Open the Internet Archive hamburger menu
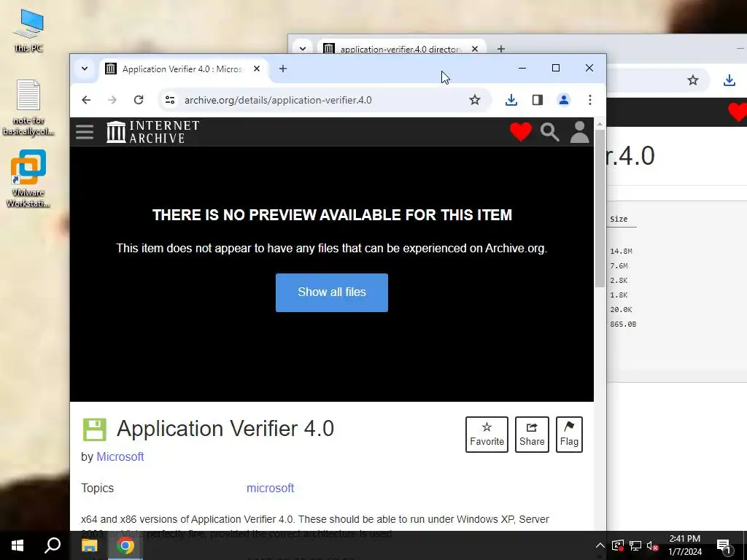Screen dimensions: 747x560 click(x=85, y=132)
